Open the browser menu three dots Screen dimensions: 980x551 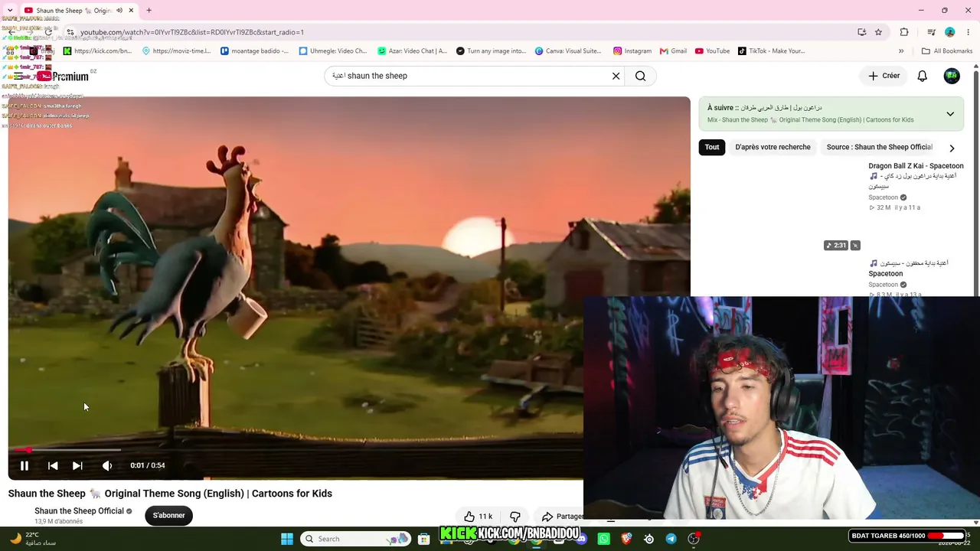click(x=969, y=32)
